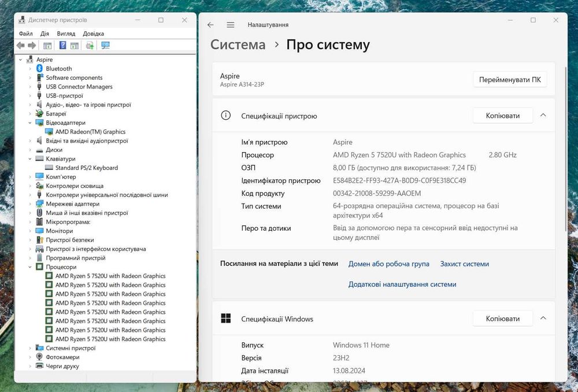Select the Черги друку printer icon
578x392 pixels.
(39, 366)
